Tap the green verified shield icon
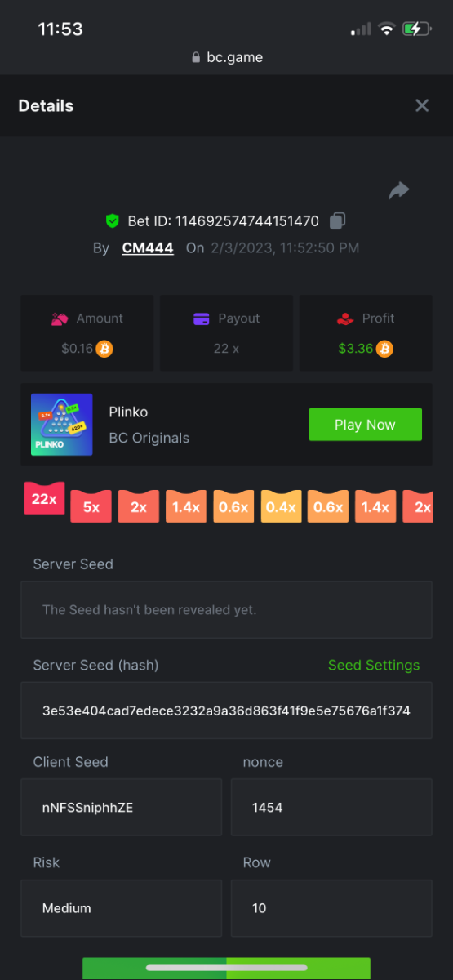Screen dimensions: 453x980 coord(113,220)
